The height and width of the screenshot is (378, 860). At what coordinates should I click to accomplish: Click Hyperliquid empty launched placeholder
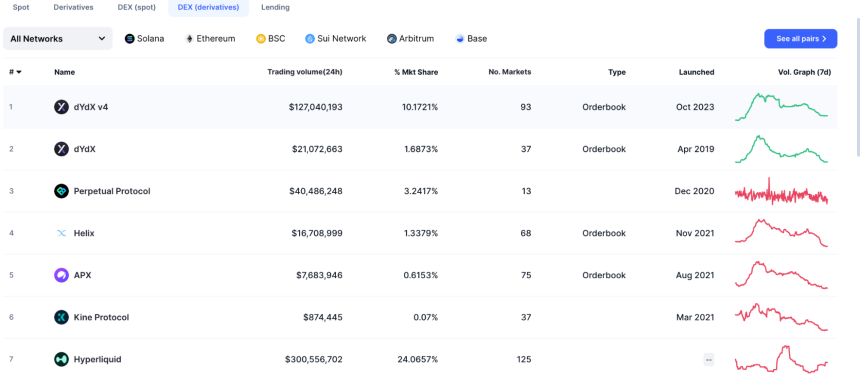[x=709, y=360]
